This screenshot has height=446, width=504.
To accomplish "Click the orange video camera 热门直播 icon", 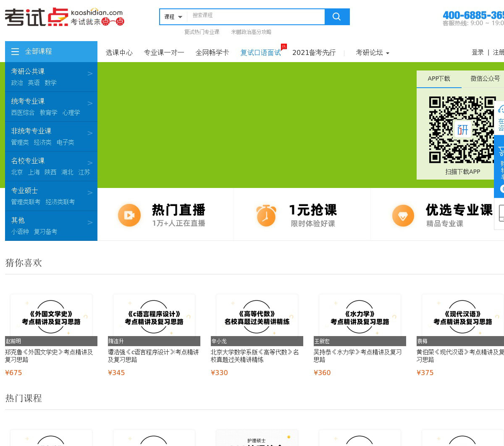I will 129,215.
